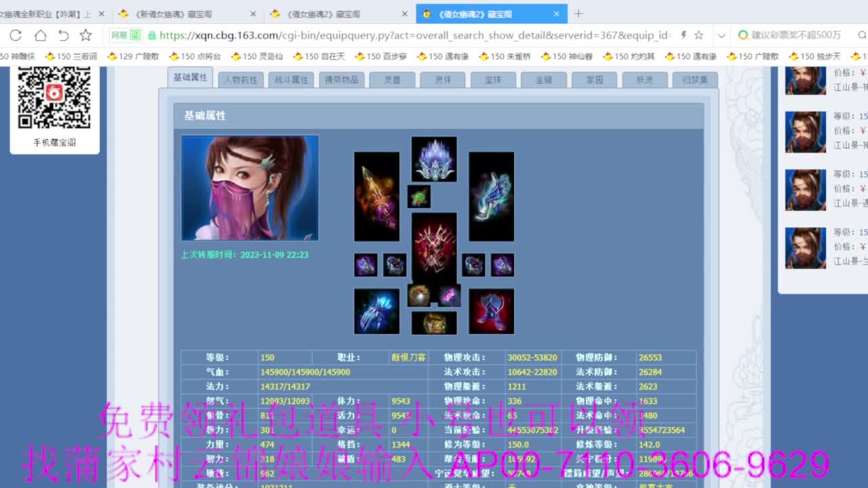Screen dimensions: 868x488
Task: Open the 坐骑 tab
Action: point(544,79)
